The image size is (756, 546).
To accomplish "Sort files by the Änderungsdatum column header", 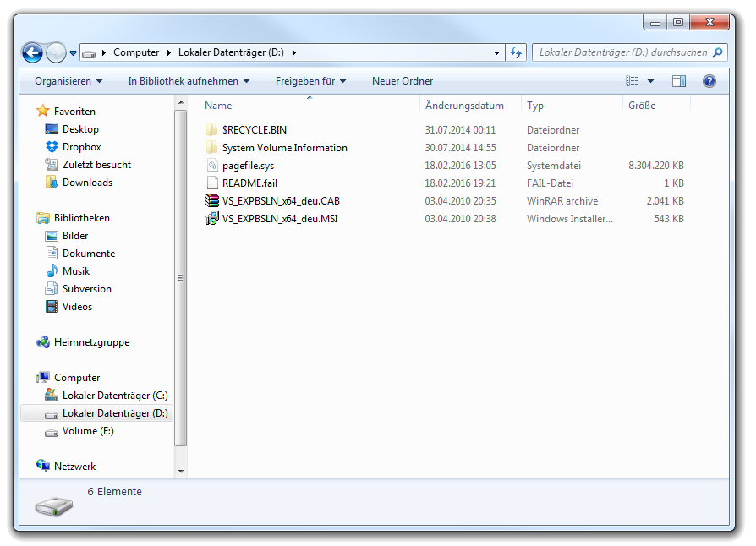I will pos(464,106).
